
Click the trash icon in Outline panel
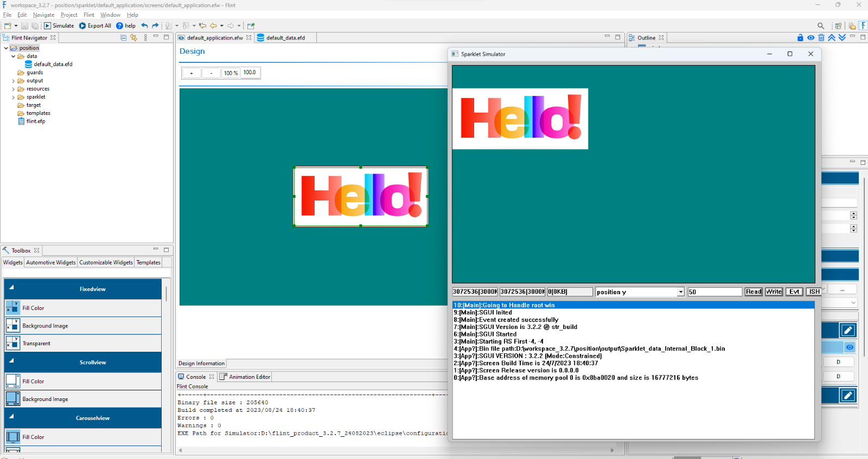click(x=821, y=37)
